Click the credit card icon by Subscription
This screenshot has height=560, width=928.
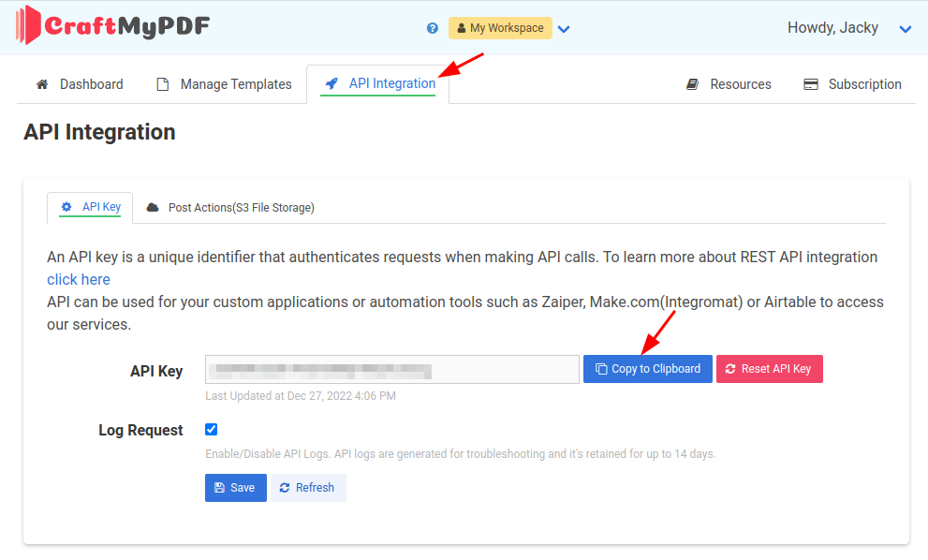[811, 84]
